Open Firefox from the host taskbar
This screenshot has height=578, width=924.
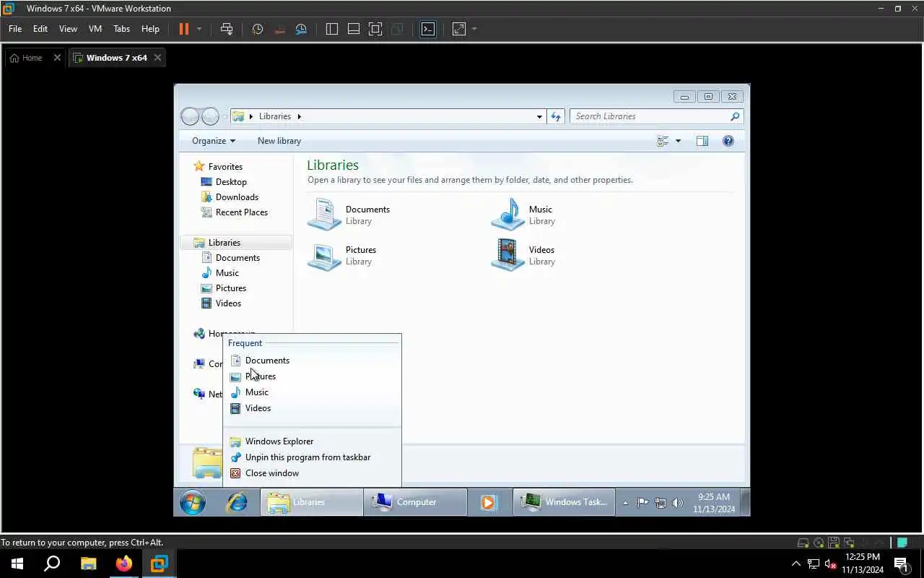point(124,564)
